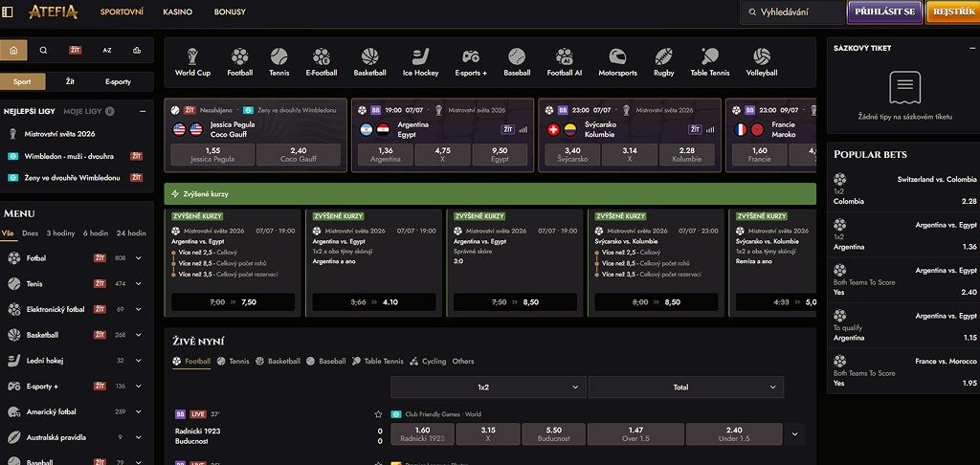Click the home icon in left sidebar
This screenshot has height=465, width=980.
13,51
